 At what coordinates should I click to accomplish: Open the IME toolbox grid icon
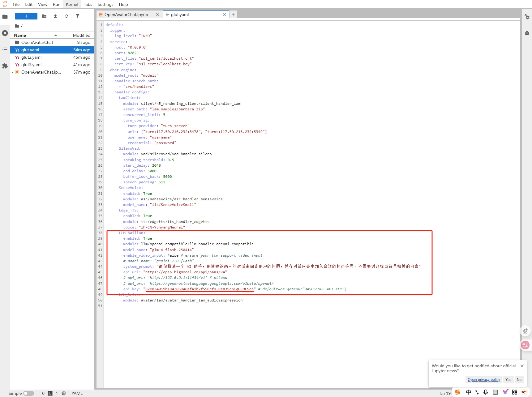tap(515, 392)
